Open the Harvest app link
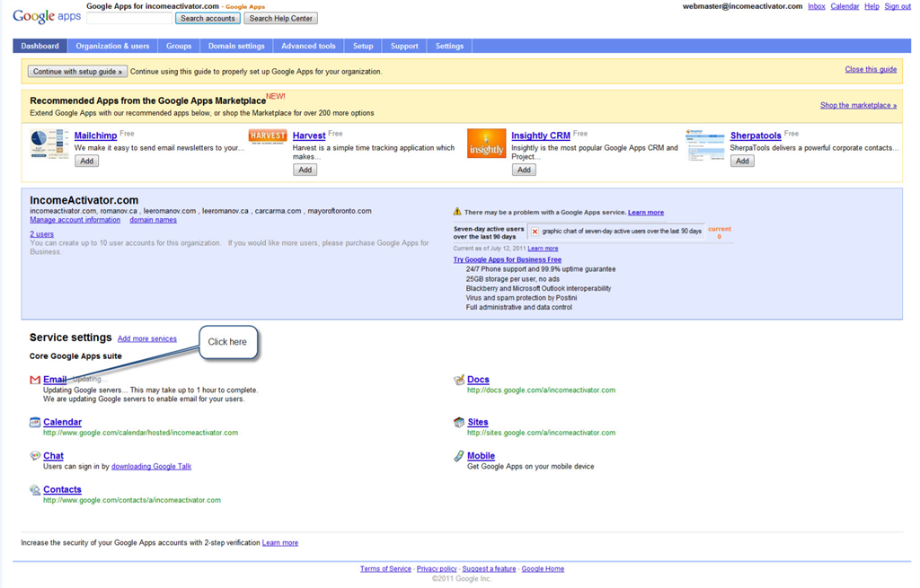The width and height of the screenshot is (920, 588). [309, 136]
